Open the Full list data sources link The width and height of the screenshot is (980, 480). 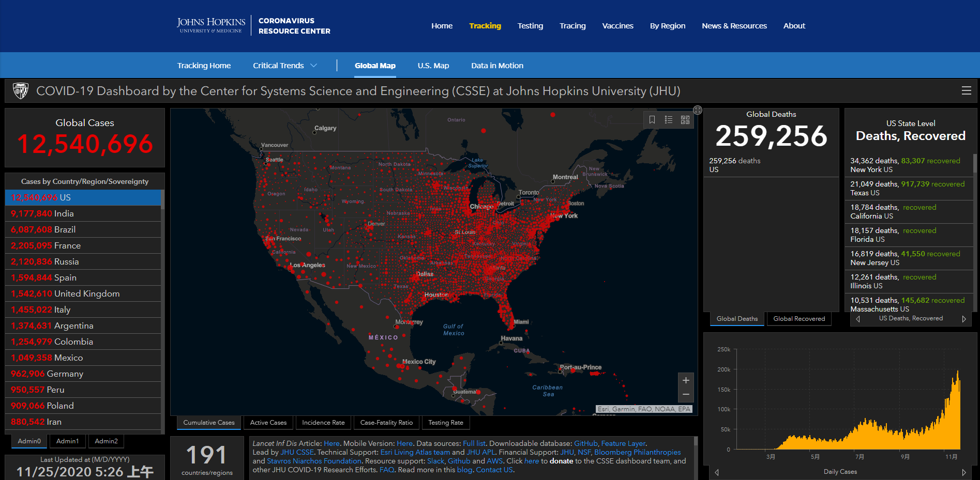pos(474,443)
